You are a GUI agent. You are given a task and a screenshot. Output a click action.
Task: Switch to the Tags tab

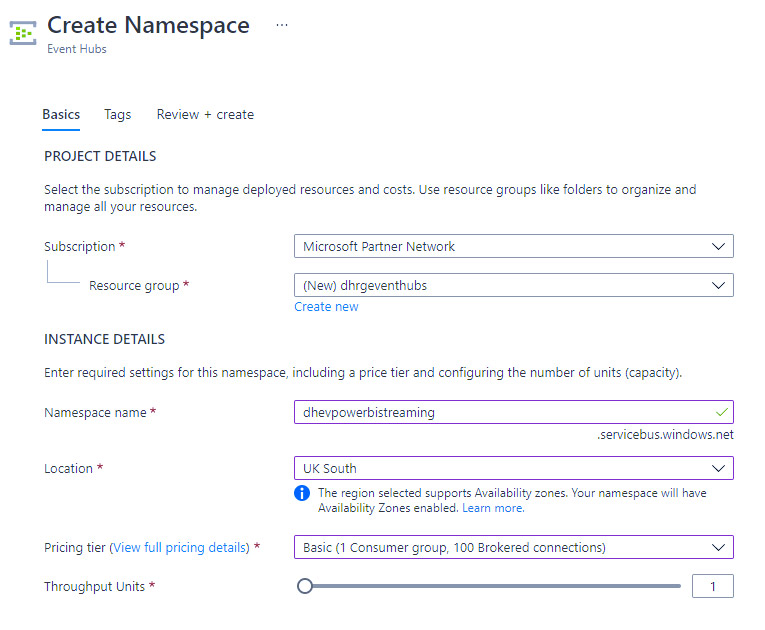pos(118,115)
